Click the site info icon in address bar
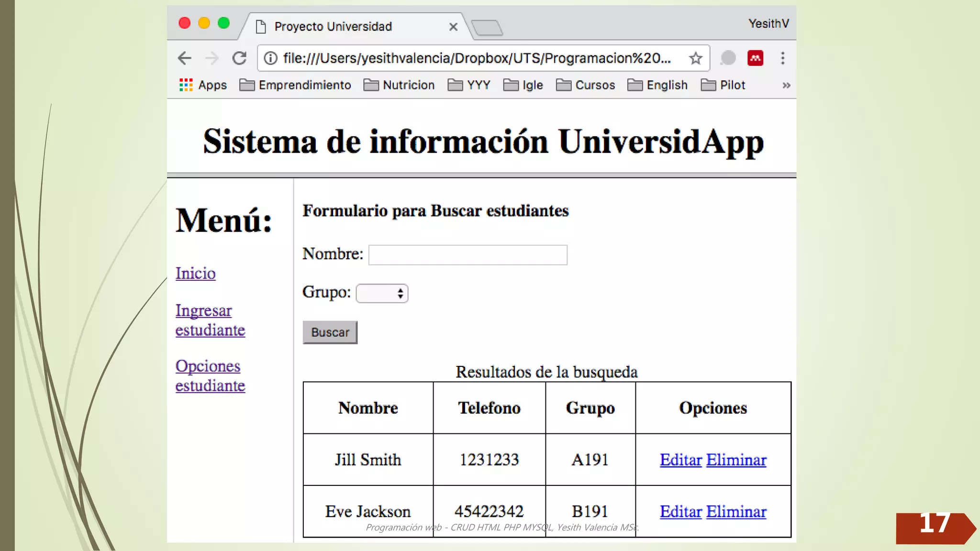The width and height of the screenshot is (980, 551). 271,58
